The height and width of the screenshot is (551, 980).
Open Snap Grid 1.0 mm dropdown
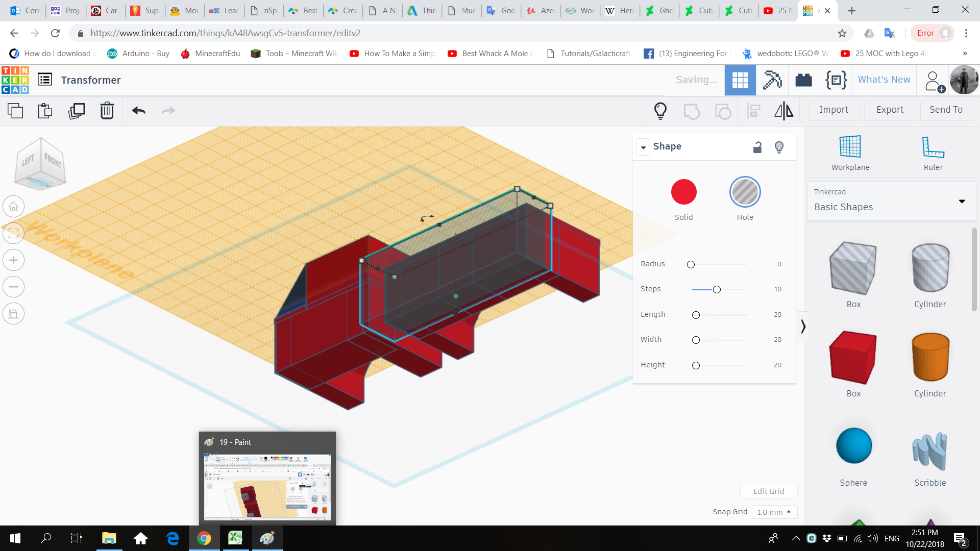774,512
